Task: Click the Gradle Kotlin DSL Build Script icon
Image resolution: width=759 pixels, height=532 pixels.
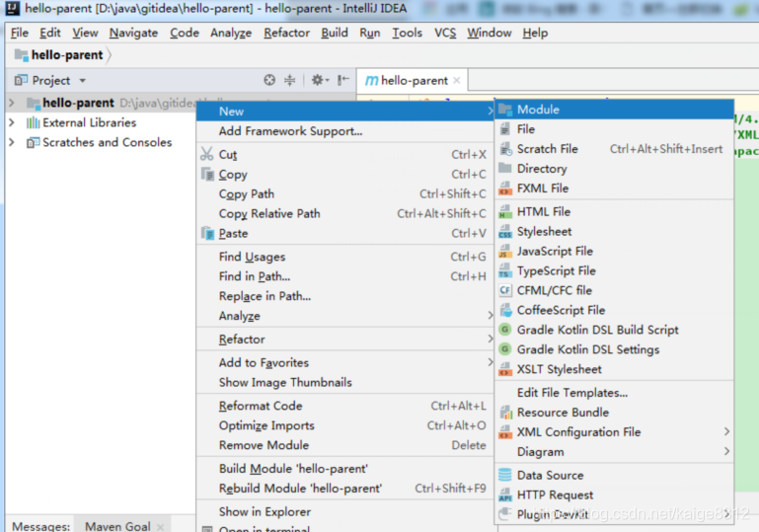Action: click(x=505, y=330)
